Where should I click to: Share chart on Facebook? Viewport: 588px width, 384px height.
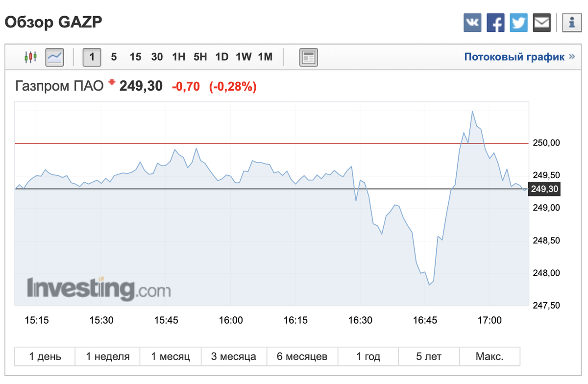tap(495, 23)
